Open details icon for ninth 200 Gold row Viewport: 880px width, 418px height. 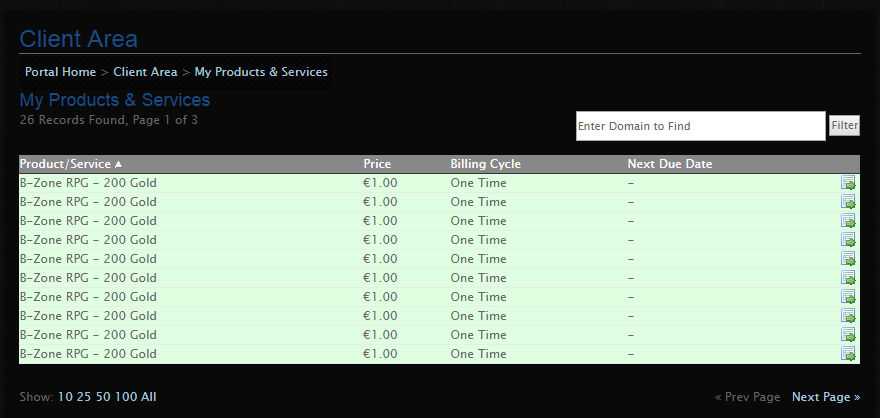pos(848,335)
